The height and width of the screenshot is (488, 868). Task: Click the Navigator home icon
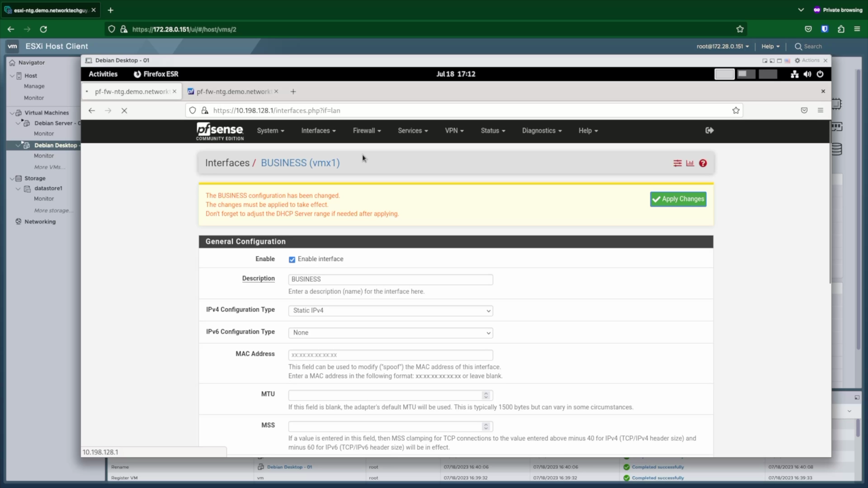click(x=12, y=63)
